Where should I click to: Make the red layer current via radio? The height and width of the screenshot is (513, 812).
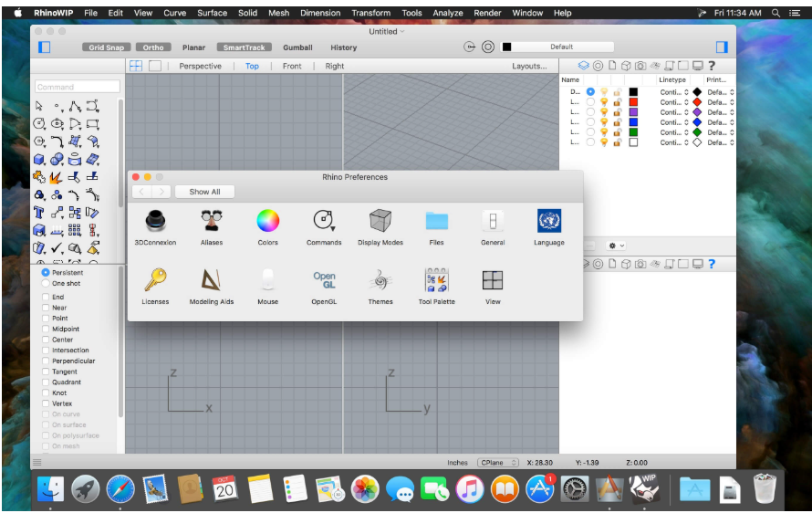(590, 102)
